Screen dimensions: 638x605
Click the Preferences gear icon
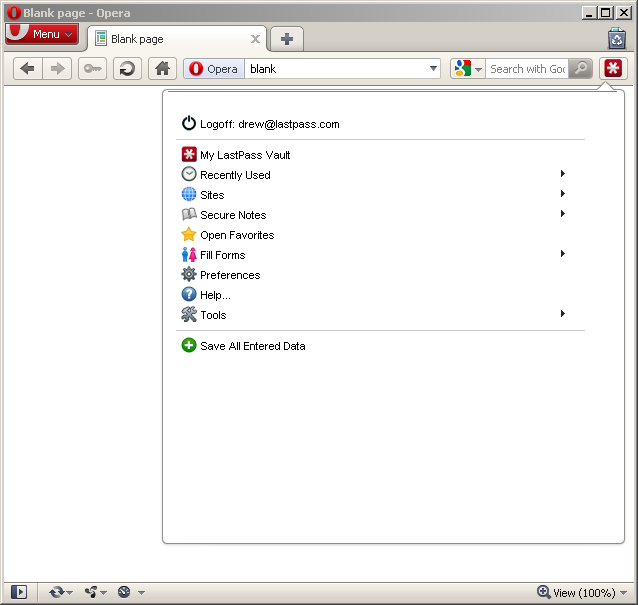pos(189,274)
